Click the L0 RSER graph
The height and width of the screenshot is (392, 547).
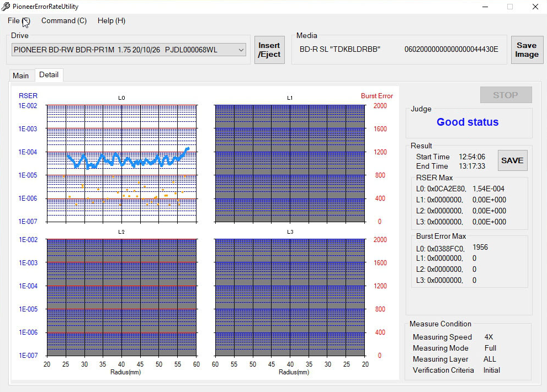point(122,163)
